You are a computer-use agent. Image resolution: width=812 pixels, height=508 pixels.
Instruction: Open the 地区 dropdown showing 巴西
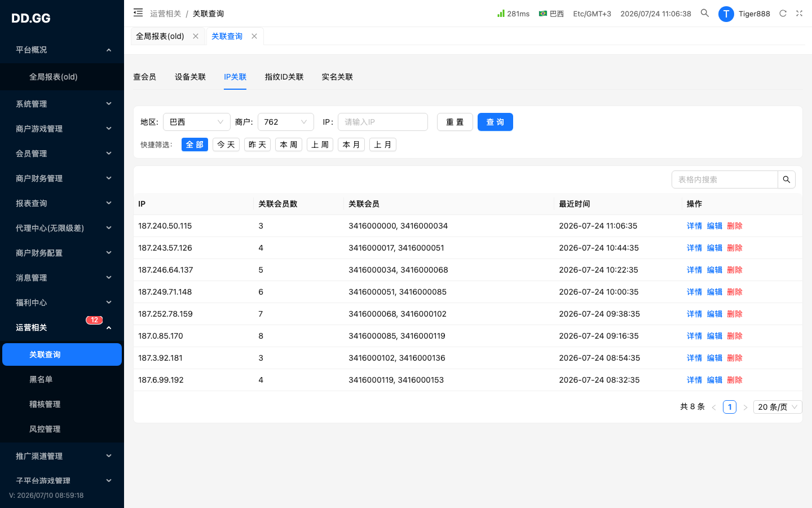(197, 122)
